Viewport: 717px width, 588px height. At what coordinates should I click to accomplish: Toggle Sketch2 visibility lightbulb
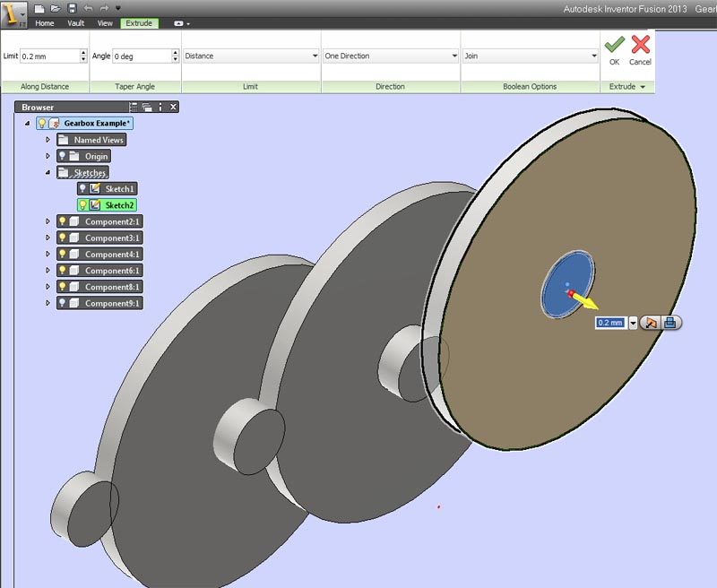(82, 205)
